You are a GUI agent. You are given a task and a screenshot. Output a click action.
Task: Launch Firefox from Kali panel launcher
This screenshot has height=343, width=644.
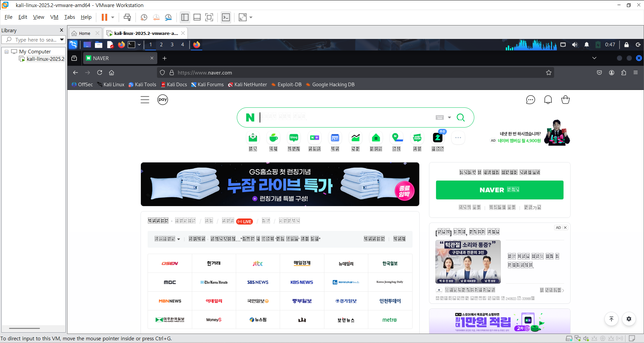(121, 44)
